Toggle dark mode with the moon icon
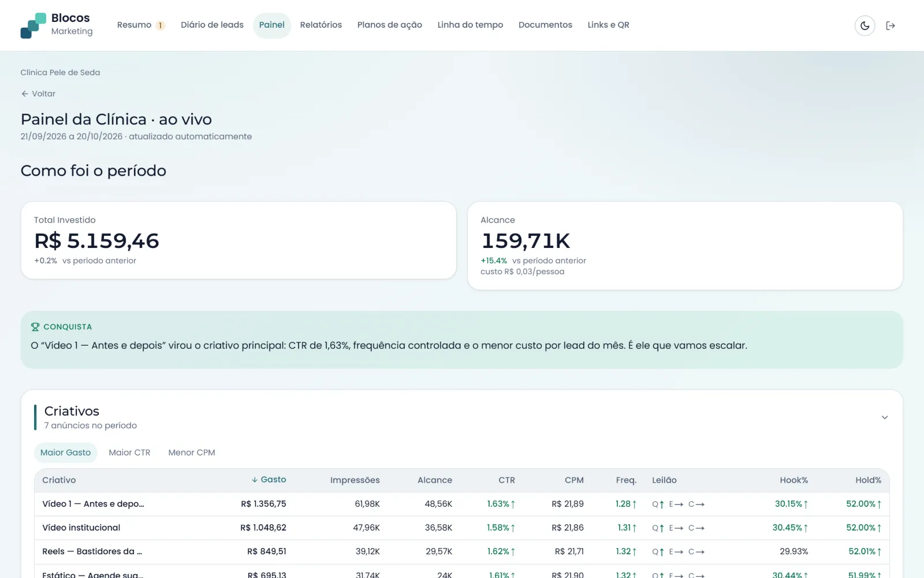 (x=865, y=25)
